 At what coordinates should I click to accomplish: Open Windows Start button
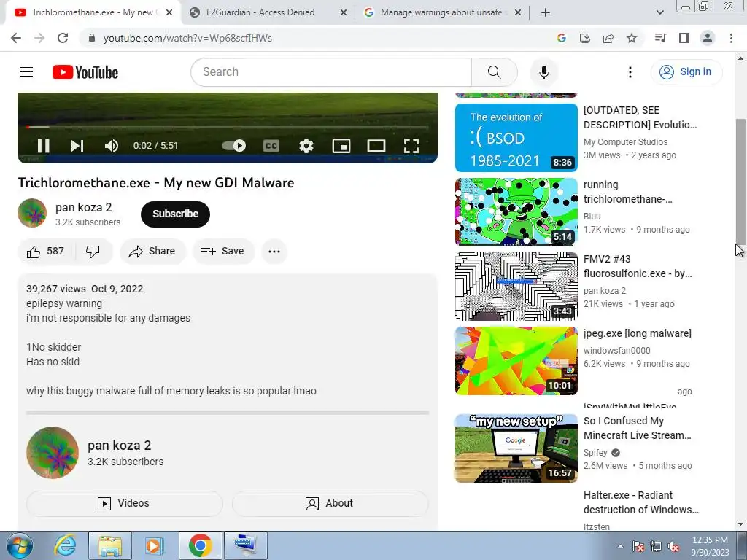point(19,545)
